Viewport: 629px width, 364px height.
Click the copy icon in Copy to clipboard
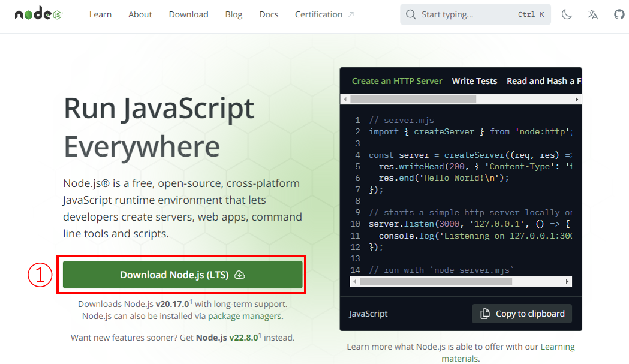(485, 314)
